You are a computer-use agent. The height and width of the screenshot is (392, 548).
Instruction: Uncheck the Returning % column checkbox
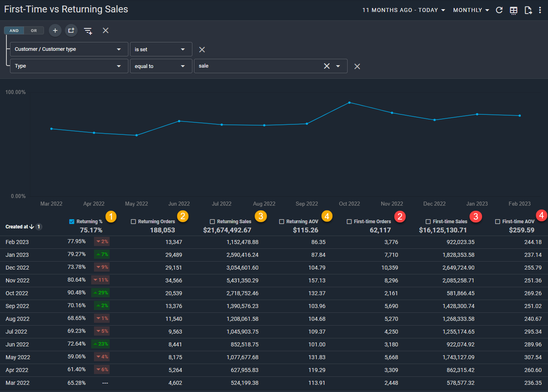pos(72,222)
